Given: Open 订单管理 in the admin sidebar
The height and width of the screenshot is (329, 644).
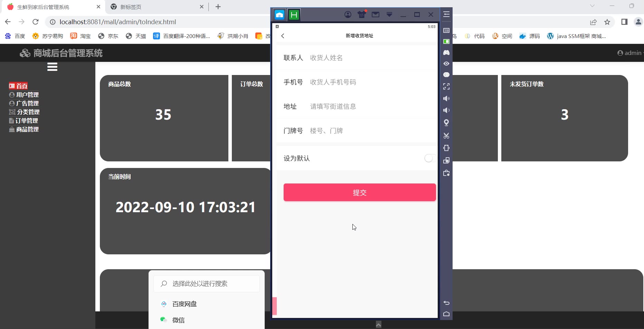Looking at the screenshot, I should coord(23,121).
